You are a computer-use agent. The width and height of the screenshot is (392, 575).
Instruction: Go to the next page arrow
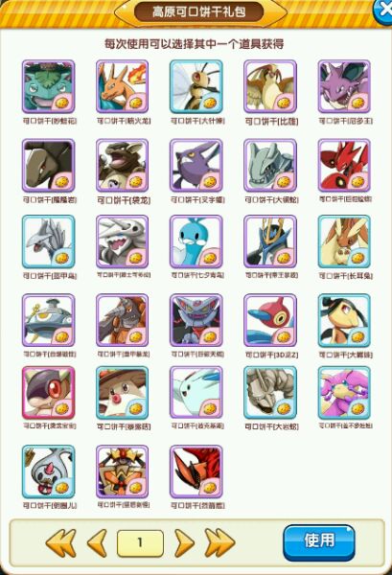(x=184, y=542)
